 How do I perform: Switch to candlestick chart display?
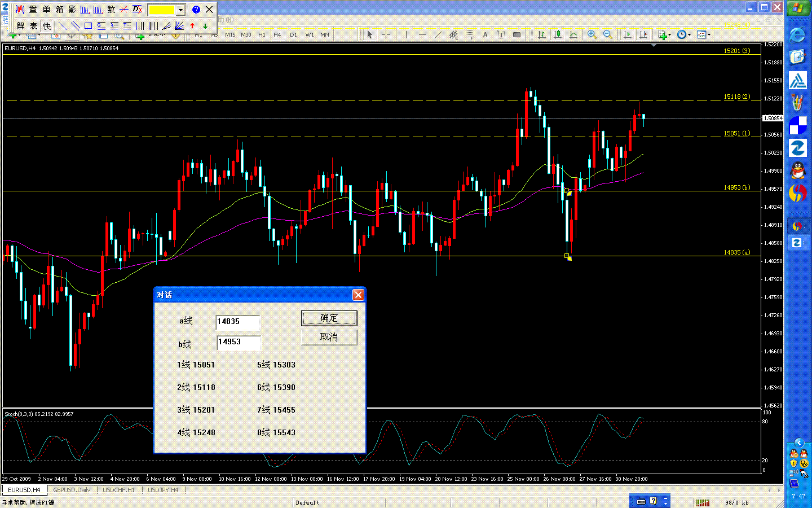557,35
